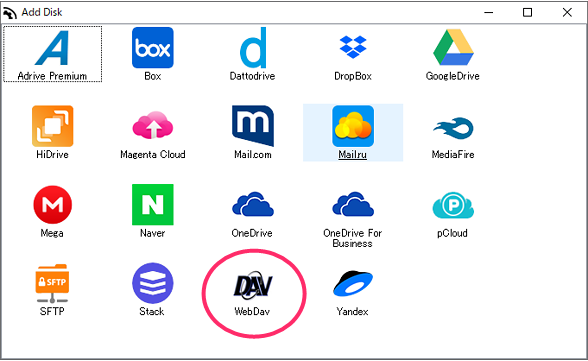Click the Add Disk title bar app icon

tap(10, 13)
